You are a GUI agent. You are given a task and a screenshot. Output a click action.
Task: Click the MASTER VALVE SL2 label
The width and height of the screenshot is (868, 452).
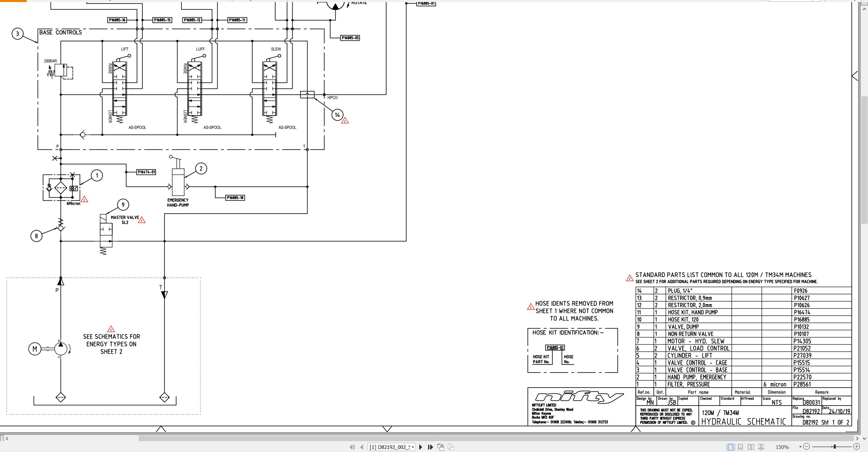pyautogui.click(x=125, y=220)
